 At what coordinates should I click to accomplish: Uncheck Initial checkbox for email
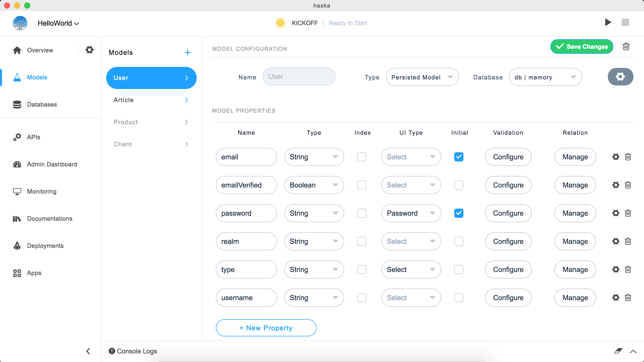pos(459,157)
